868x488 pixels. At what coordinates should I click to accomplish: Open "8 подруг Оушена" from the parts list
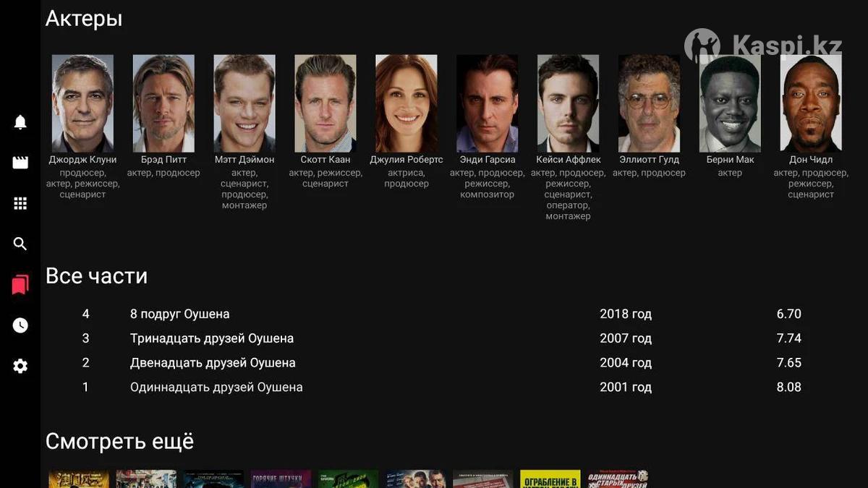[x=180, y=314]
